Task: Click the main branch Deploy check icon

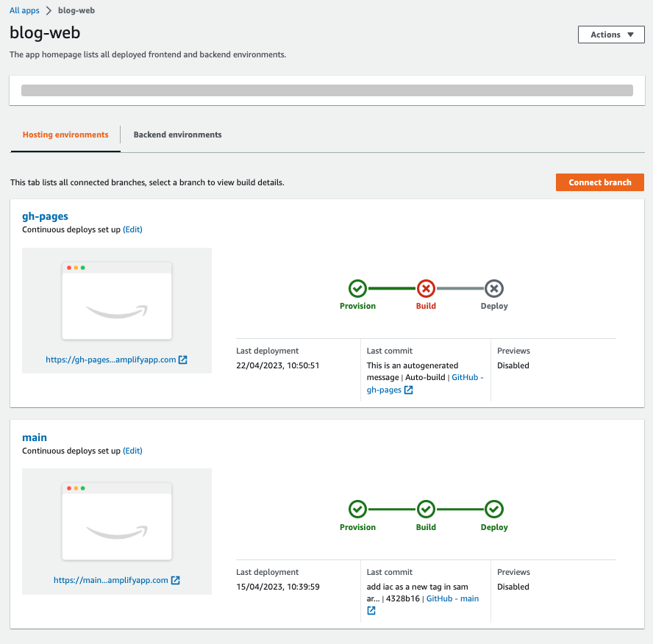Action: (x=494, y=509)
